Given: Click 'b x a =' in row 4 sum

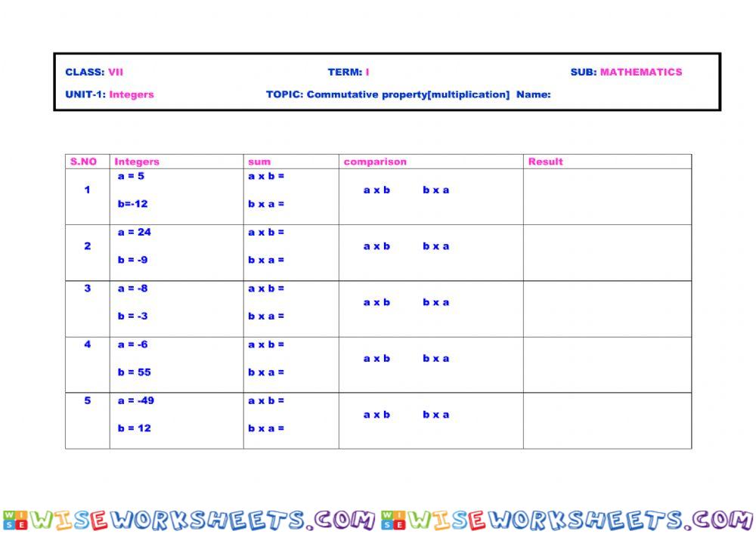Looking at the screenshot, I should tap(266, 372).
